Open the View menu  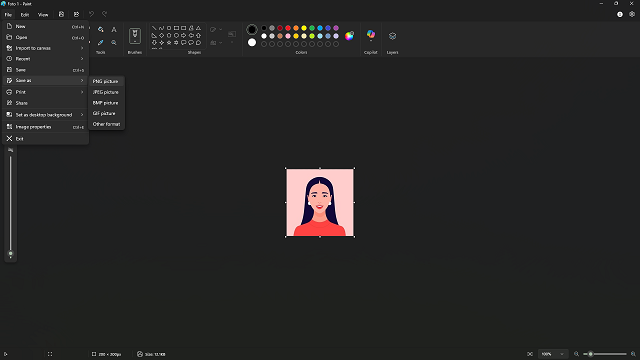pos(43,15)
